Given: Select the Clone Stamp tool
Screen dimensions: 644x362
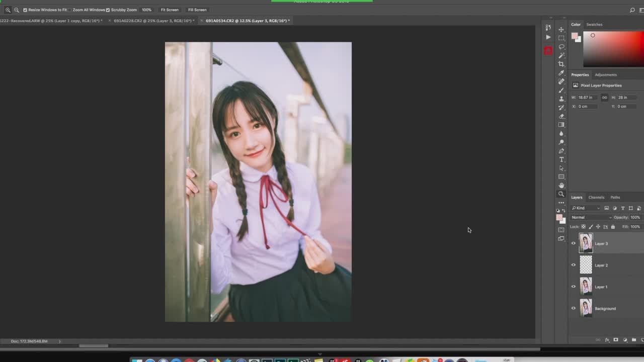Looking at the screenshot, I should point(561,99).
